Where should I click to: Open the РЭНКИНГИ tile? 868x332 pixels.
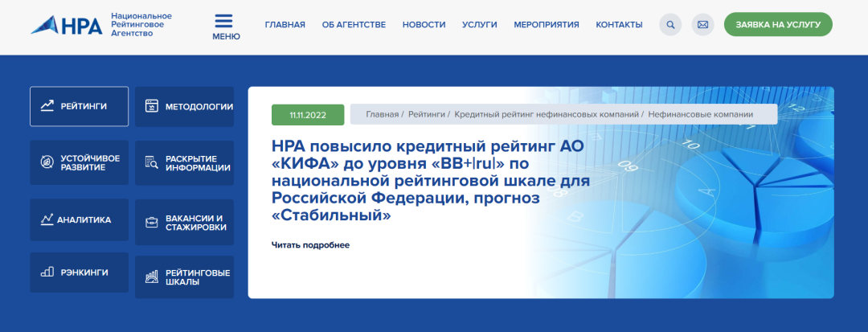(79, 273)
